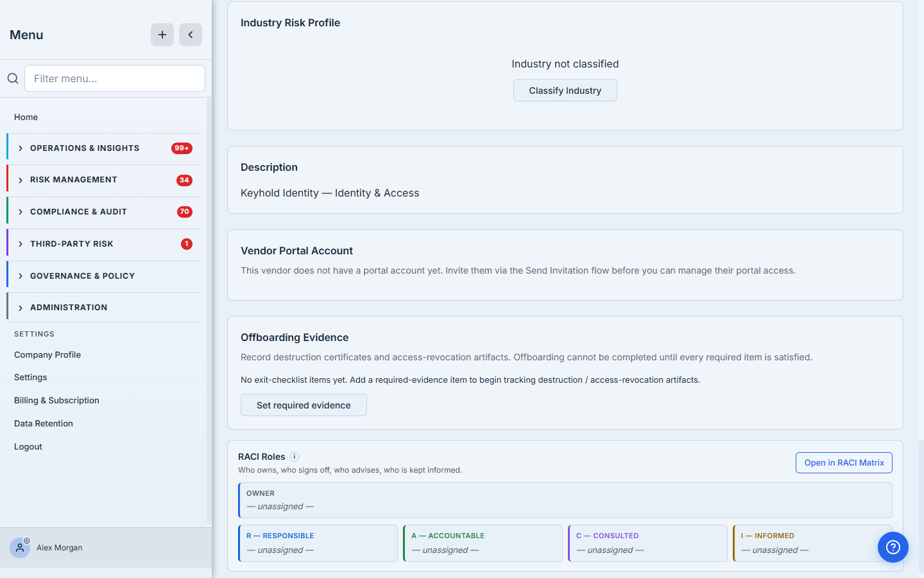Click the Operations & Insights label

tap(85, 148)
